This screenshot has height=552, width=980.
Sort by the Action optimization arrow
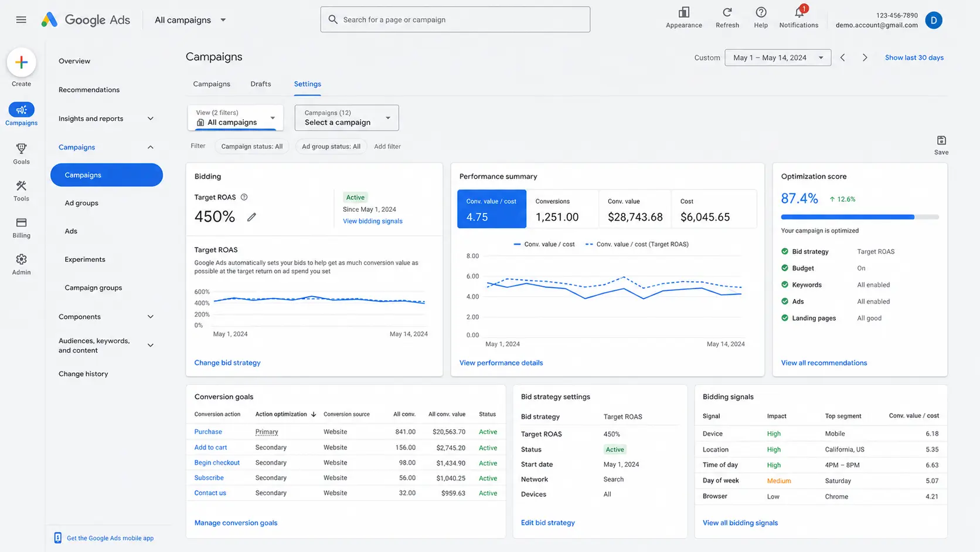coord(314,414)
